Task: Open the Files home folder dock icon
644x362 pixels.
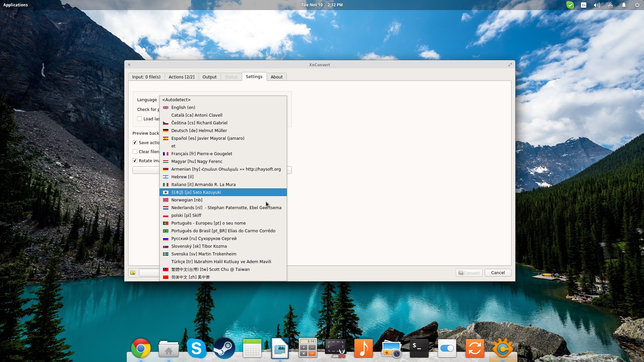Action: click(x=169, y=349)
